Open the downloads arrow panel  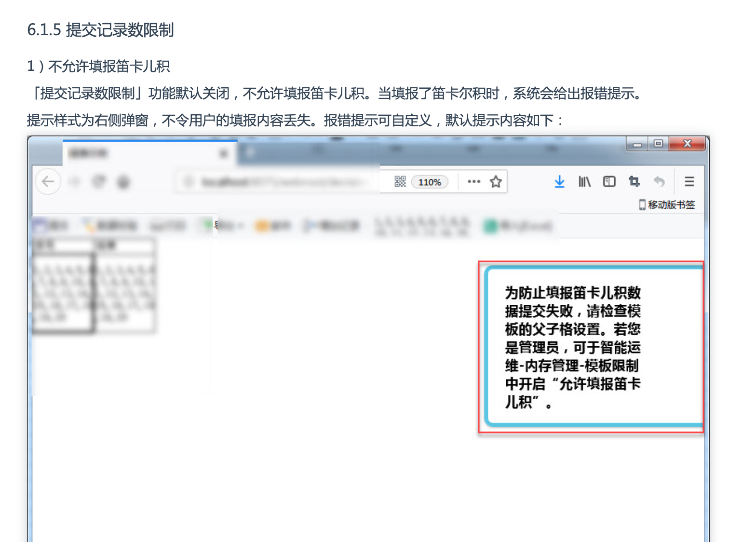point(559,182)
